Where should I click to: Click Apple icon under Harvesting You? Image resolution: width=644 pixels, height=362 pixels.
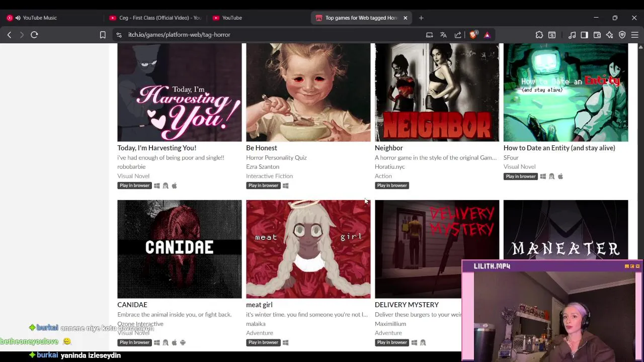pyautogui.click(x=174, y=186)
